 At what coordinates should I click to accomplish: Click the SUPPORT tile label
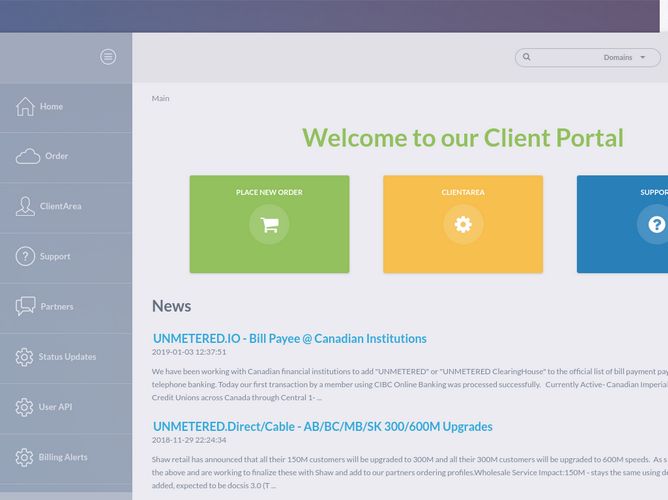(654, 193)
